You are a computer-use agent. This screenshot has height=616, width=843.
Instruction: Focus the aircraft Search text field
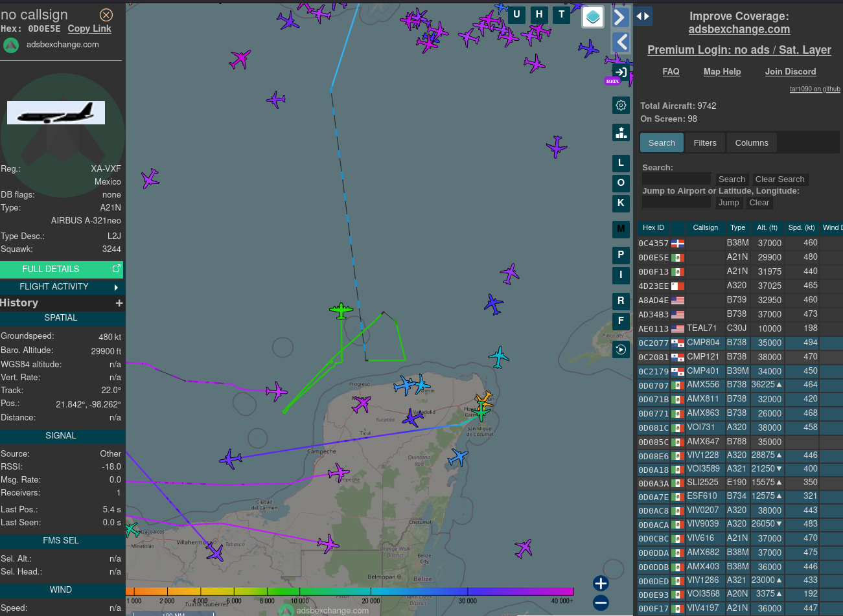coord(676,179)
